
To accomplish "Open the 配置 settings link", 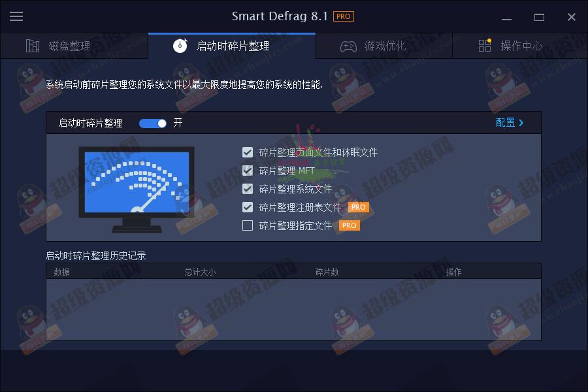I will point(505,123).
